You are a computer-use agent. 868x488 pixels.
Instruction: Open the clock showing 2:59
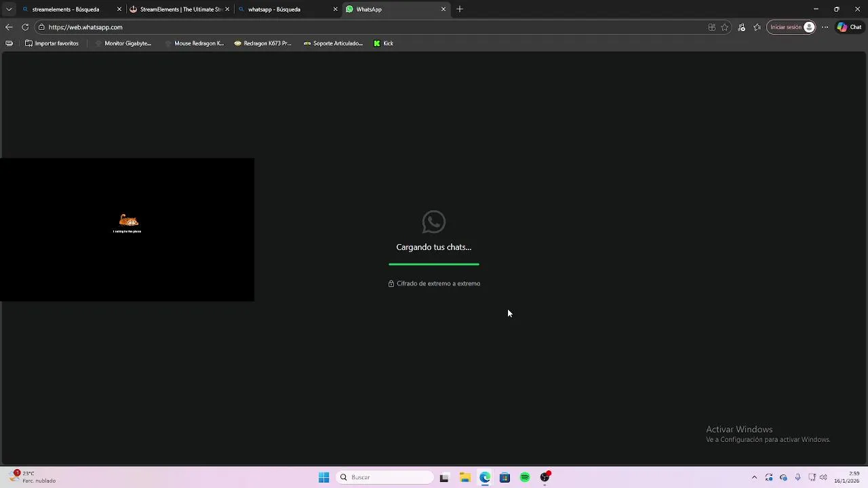coord(847,477)
